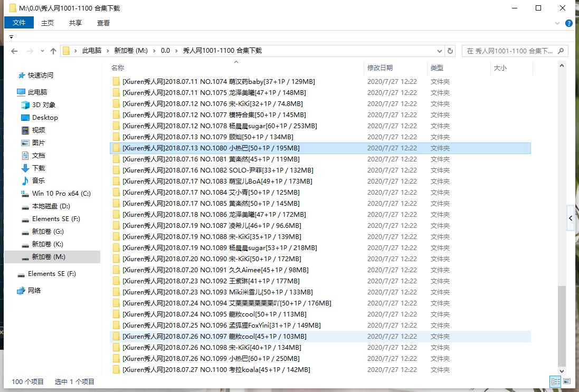
Task: Open the recent locations dropdown arrow
Action: (42, 51)
